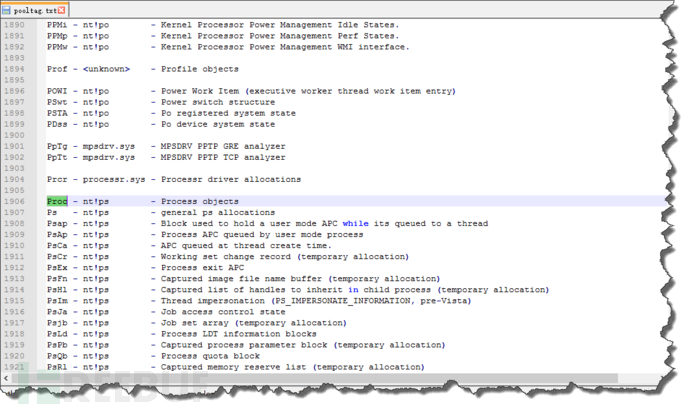Click 'Captured process parameter block' text
This screenshot has height=411, width=690.
(x=244, y=345)
